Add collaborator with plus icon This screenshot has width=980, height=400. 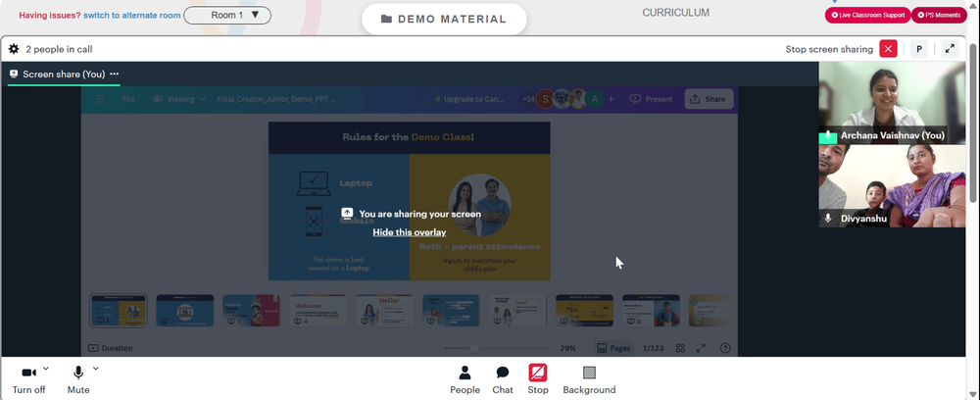pos(612,99)
